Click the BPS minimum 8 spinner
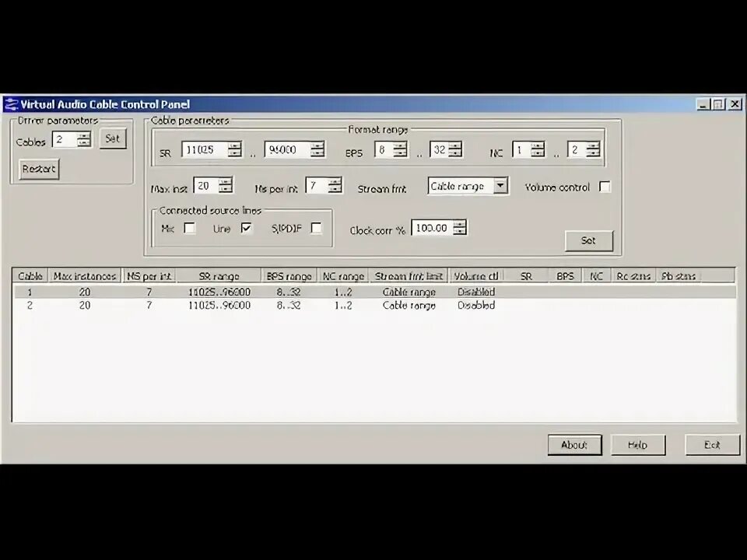 pyautogui.click(x=400, y=149)
